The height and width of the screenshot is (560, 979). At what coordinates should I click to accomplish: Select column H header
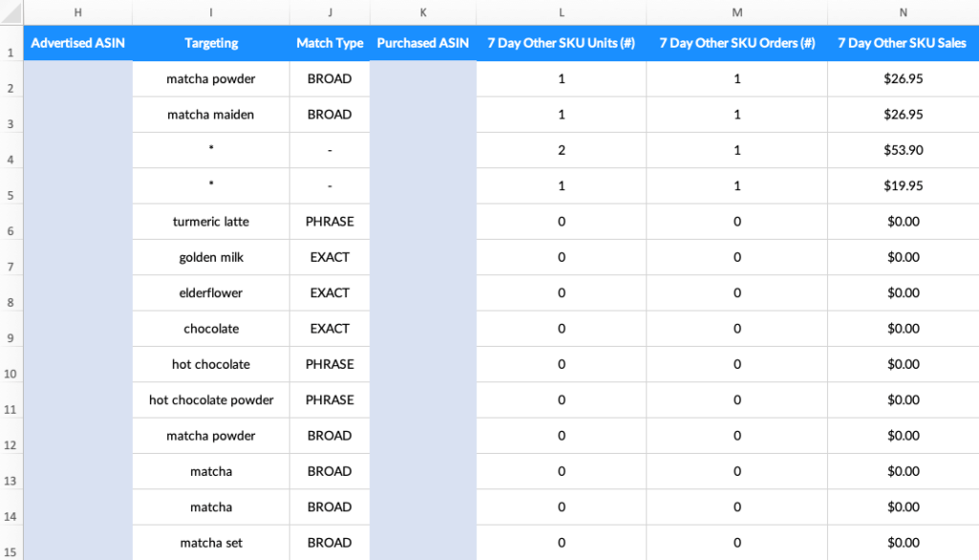tap(77, 11)
